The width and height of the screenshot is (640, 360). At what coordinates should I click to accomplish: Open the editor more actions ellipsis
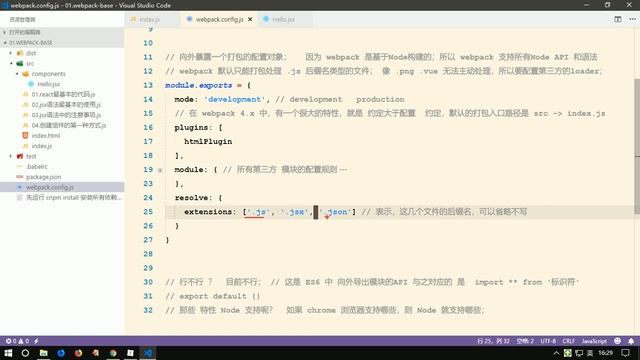(x=632, y=19)
